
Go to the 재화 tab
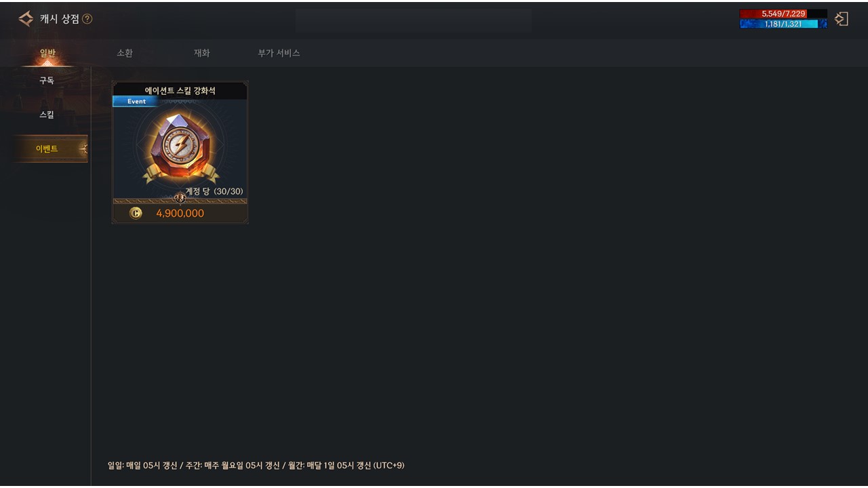[x=202, y=53]
